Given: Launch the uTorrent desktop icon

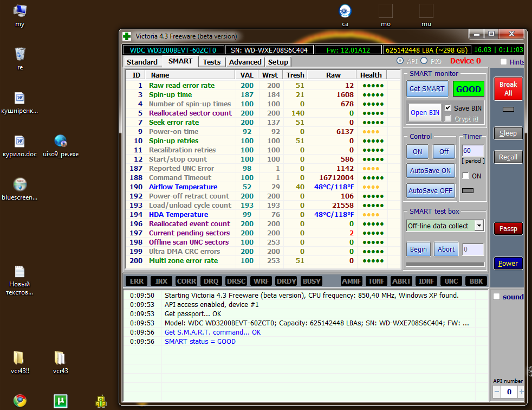Looking at the screenshot, I should point(61,401).
